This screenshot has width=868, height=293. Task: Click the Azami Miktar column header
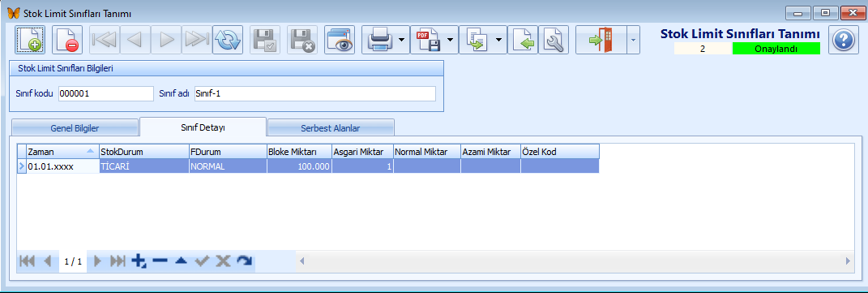pyautogui.click(x=491, y=151)
